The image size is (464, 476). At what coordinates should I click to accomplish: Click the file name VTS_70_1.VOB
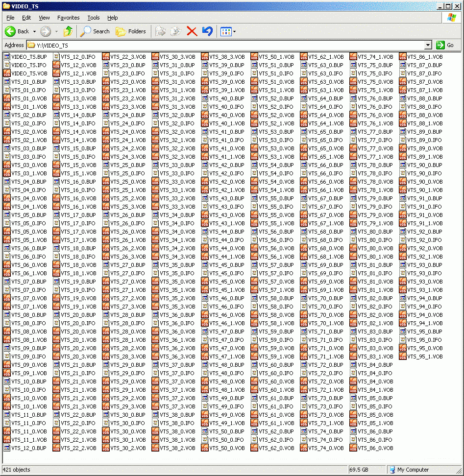(x=326, y=323)
